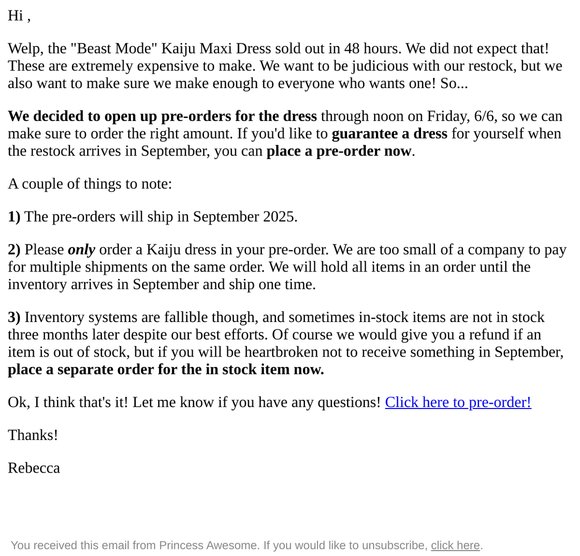This screenshot has width=580, height=556.
Task: Click the bold "place a pre-order now" phrase
Action: pos(338,151)
